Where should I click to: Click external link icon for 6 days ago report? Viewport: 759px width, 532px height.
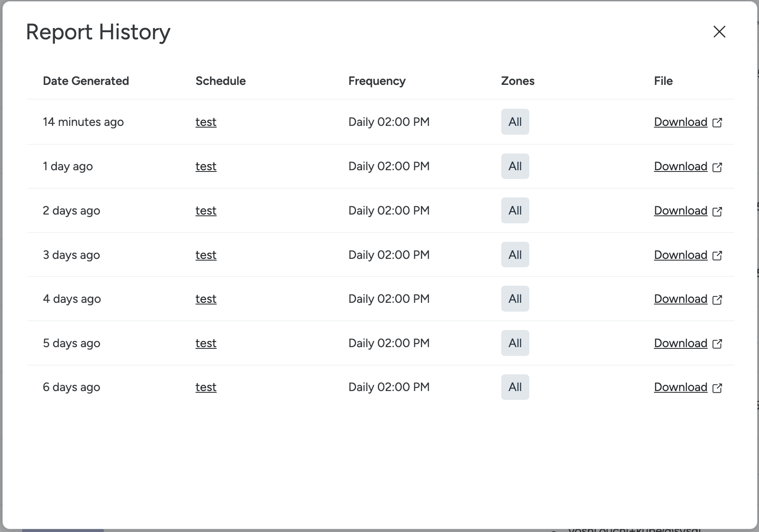click(717, 388)
